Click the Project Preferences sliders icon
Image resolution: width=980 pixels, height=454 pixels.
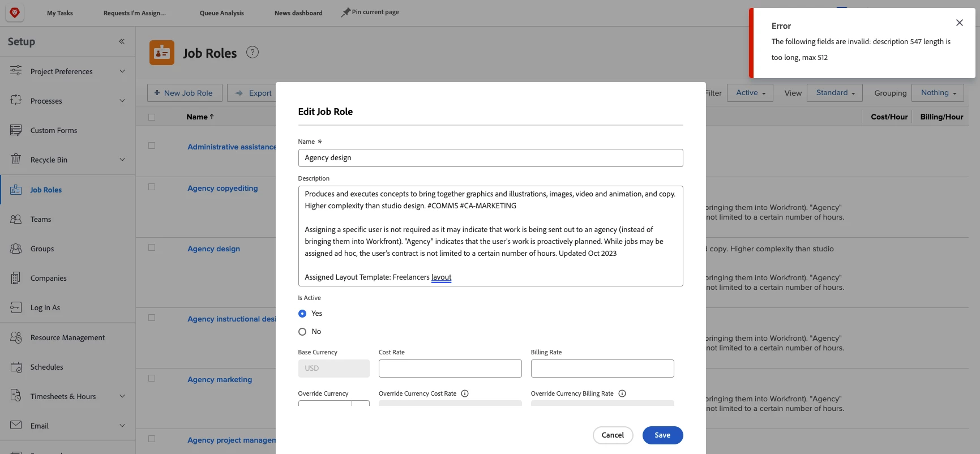16,71
